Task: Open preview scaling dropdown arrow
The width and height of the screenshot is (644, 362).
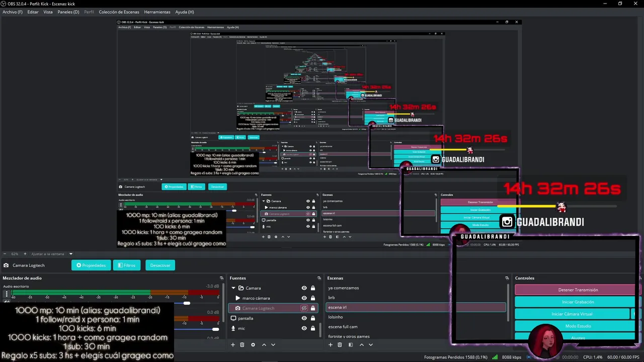Action: (71, 254)
